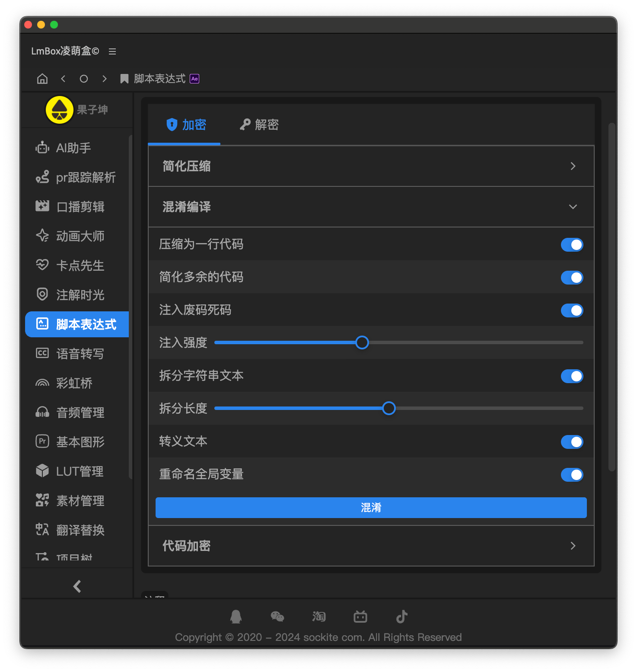Click the WeChat icon in footer
Screen dimensions: 637x672
[277, 617]
